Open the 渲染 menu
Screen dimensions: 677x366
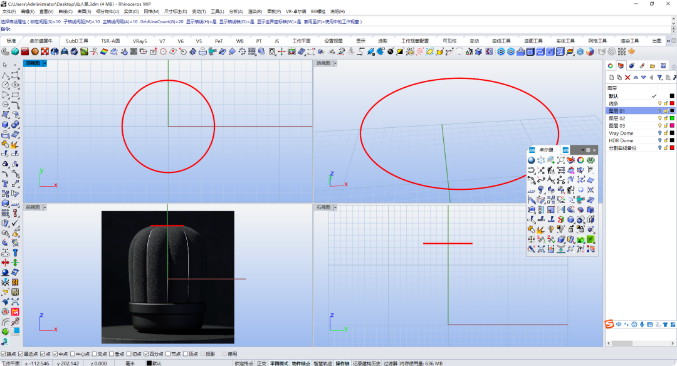tap(255, 11)
